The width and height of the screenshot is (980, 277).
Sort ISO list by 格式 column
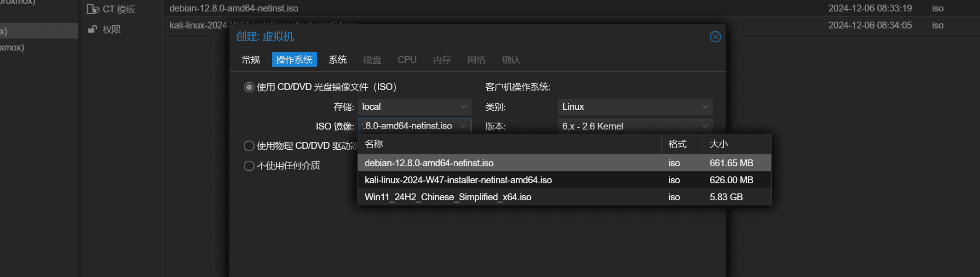[682, 144]
